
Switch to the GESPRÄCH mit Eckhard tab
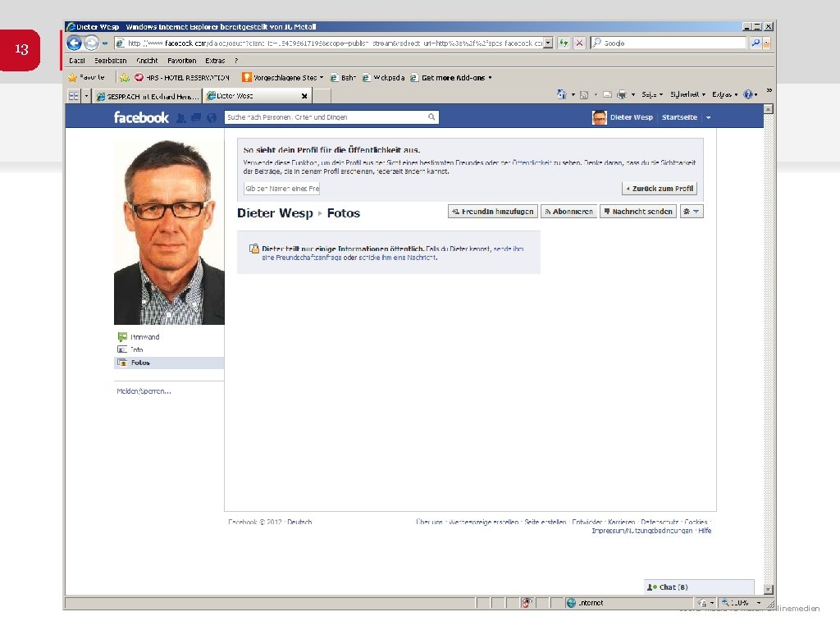pos(148,97)
